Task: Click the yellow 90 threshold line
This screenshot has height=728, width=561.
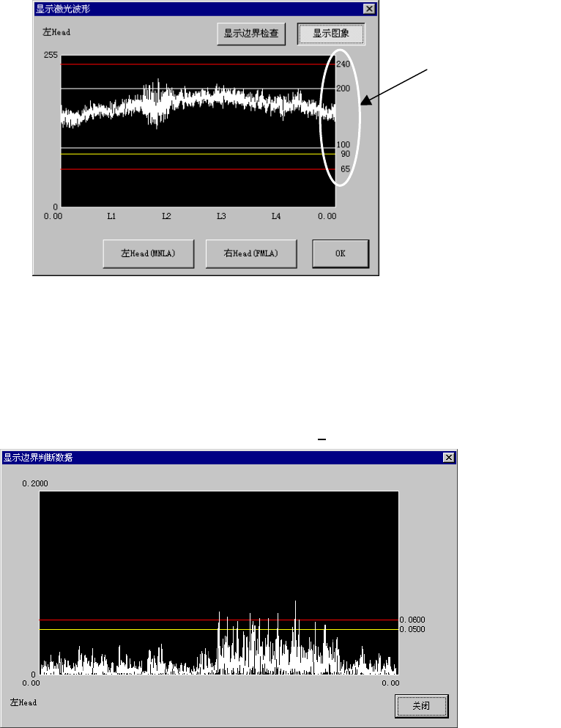Action: coord(198,154)
